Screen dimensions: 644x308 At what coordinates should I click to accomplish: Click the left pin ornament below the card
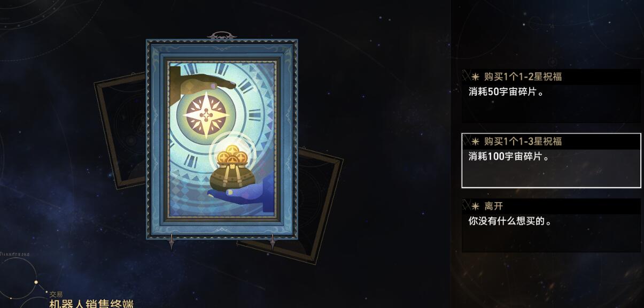(172, 243)
